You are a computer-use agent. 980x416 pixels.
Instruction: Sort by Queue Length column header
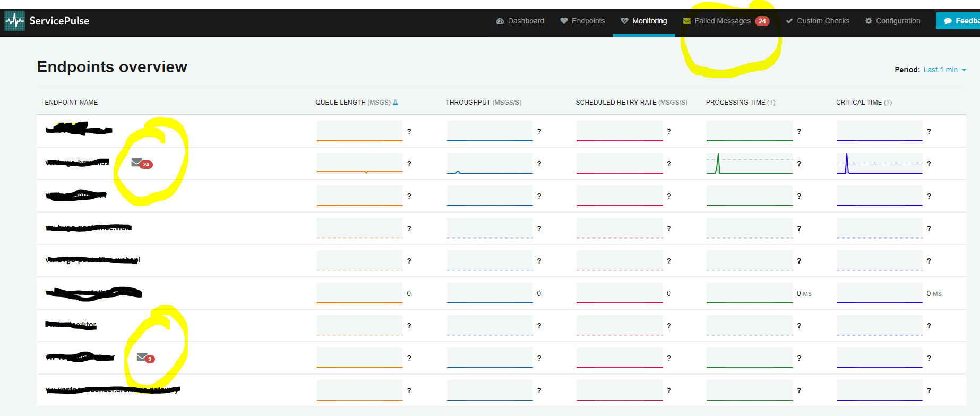pos(353,103)
